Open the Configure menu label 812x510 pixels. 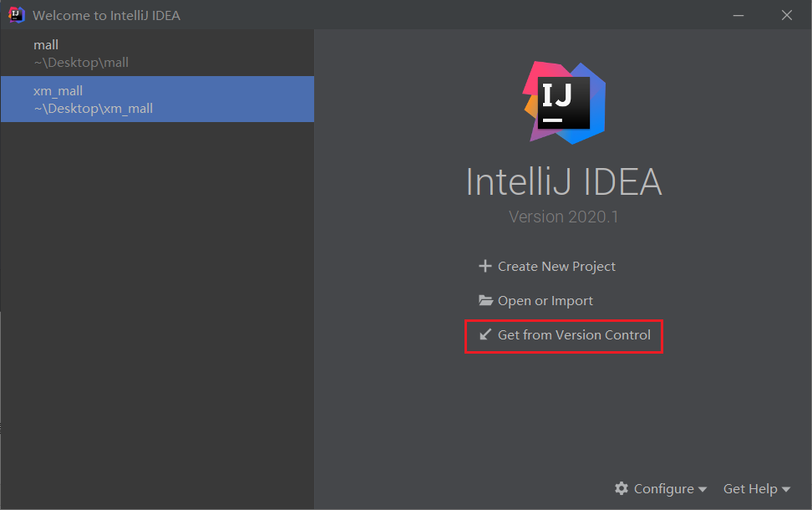tap(663, 489)
